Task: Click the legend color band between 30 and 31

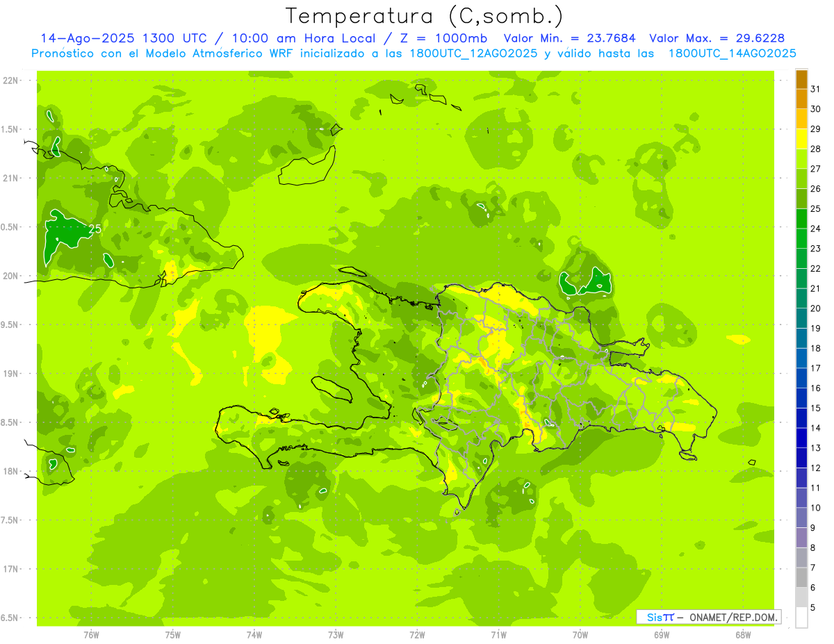Action: pos(801,99)
